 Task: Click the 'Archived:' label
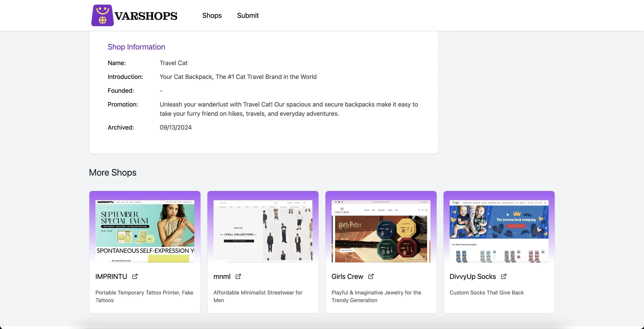(121, 127)
